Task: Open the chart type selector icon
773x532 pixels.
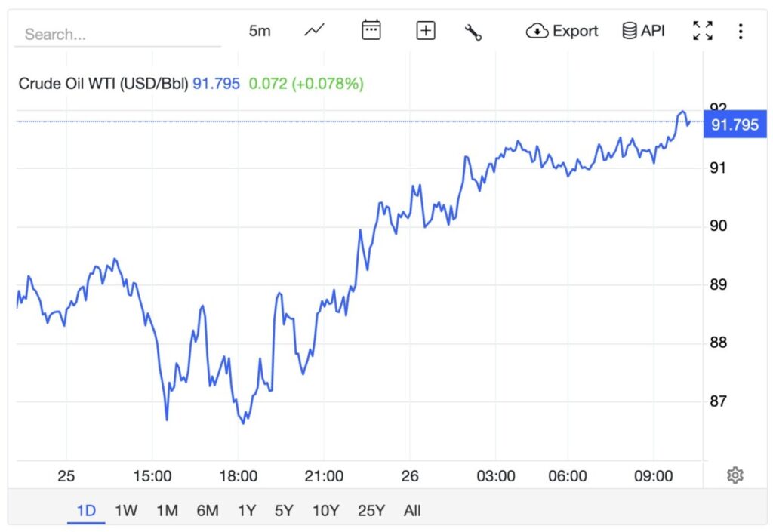Action: (x=313, y=30)
